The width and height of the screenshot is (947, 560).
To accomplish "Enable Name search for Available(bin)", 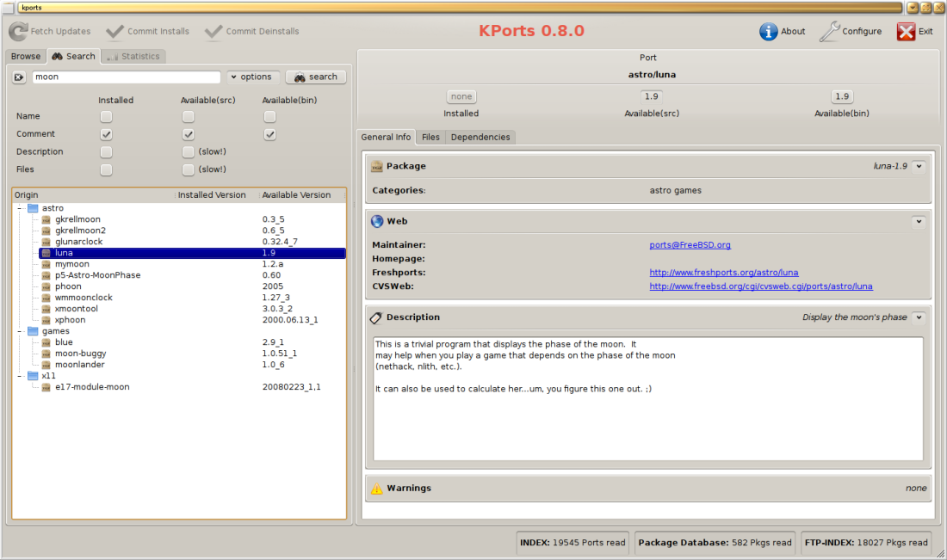I will (270, 116).
